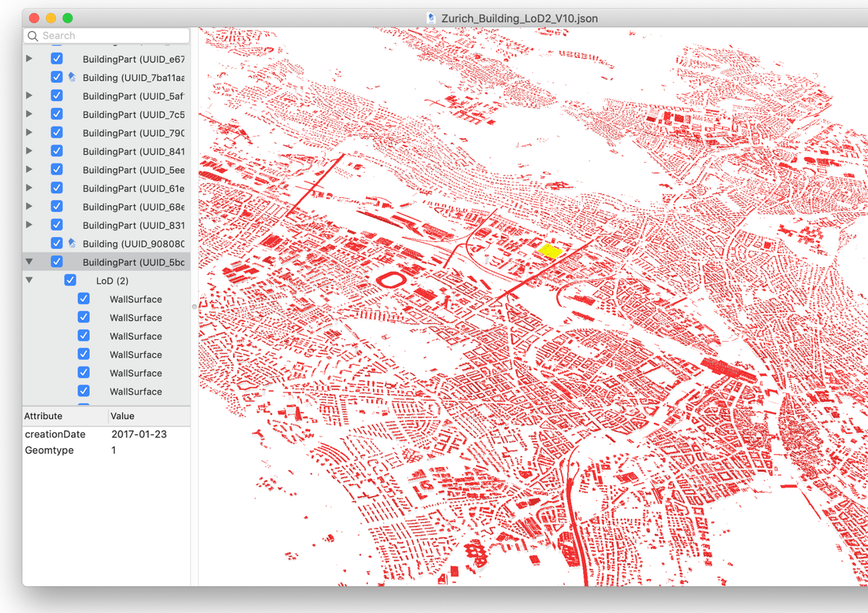Viewport: 868px width, 613px height.
Task: Toggle the BuildingPart (UUID_7c5 checkbox
Action: click(x=56, y=114)
